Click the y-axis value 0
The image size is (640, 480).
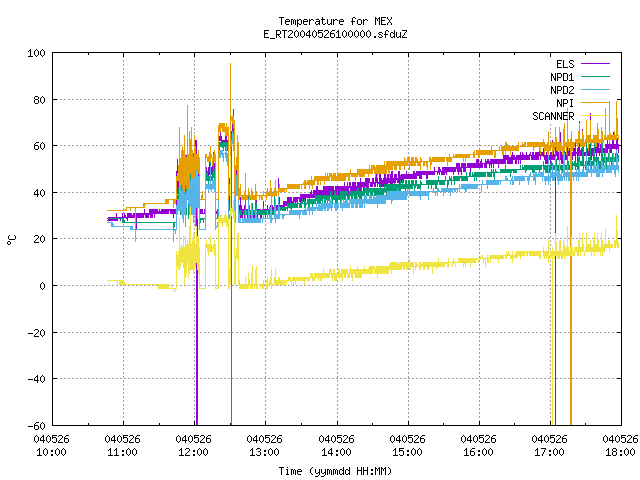(42, 286)
